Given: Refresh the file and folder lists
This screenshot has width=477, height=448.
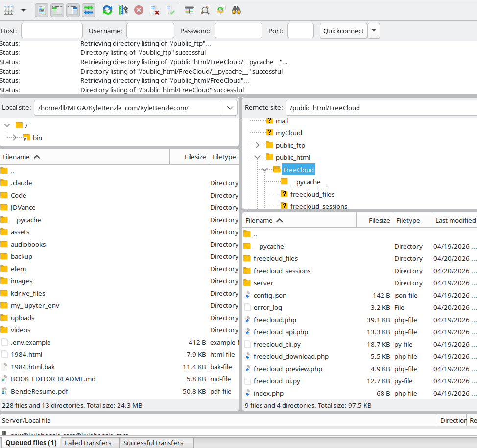Looking at the screenshot, I should (x=107, y=10).
